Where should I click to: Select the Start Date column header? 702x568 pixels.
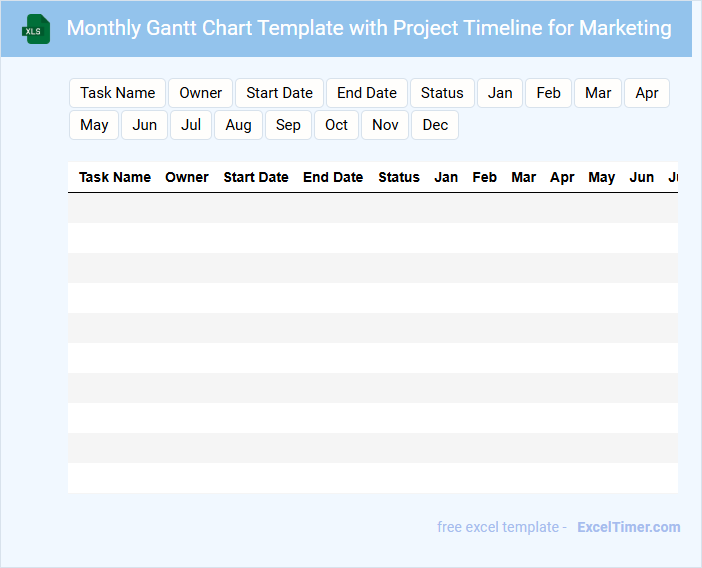click(x=256, y=177)
